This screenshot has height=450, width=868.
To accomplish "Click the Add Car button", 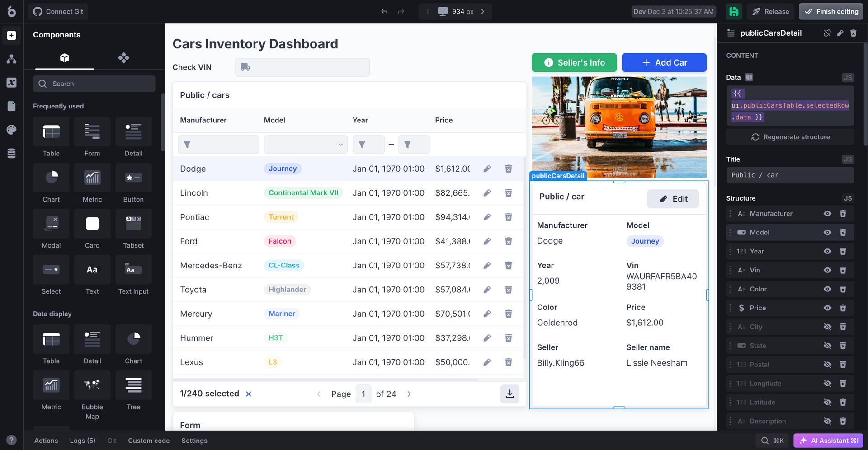I will coord(664,63).
